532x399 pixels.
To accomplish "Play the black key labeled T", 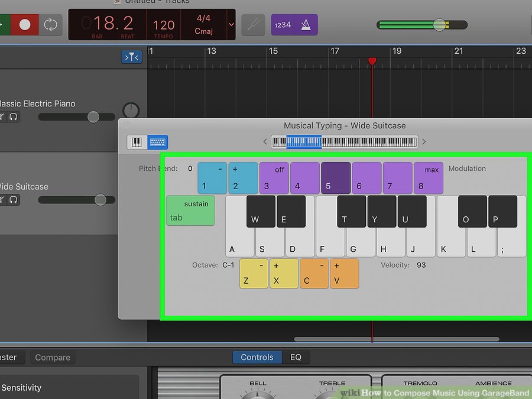I will [x=352, y=212].
